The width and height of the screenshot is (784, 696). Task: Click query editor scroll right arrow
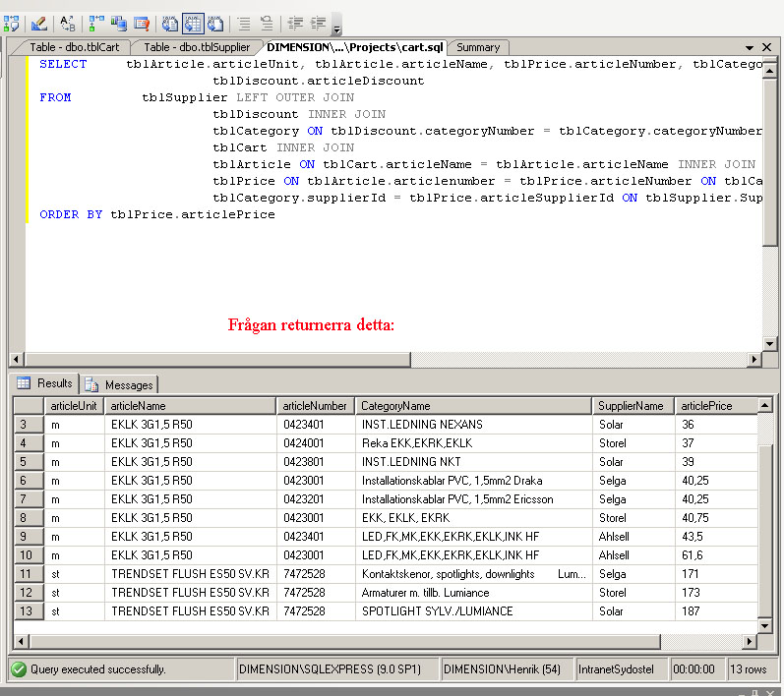point(754,359)
